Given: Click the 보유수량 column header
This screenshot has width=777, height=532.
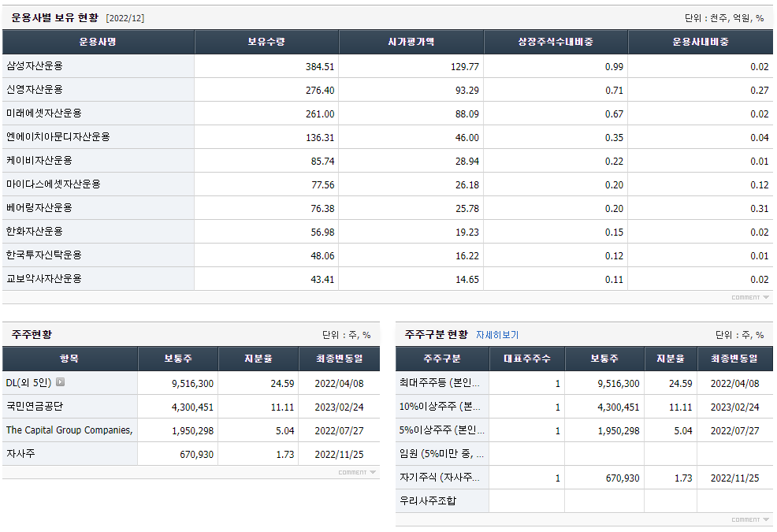Looking at the screenshot, I should click(x=266, y=42).
